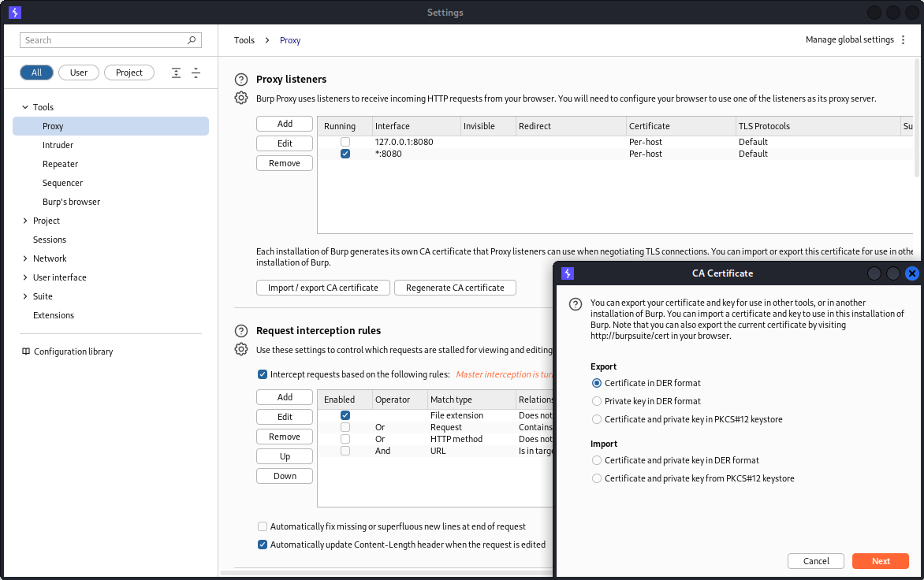This screenshot has width=924, height=580.
Task: Select the User filter pill
Action: pyautogui.click(x=79, y=72)
